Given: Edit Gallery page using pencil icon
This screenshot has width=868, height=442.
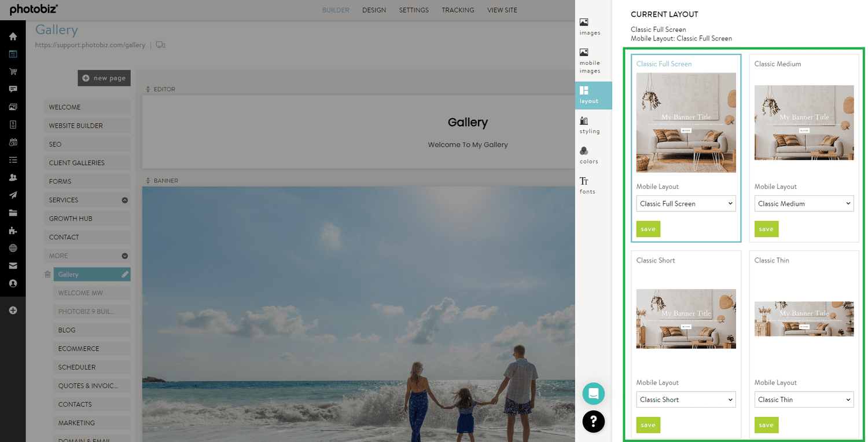Looking at the screenshot, I should click(124, 275).
